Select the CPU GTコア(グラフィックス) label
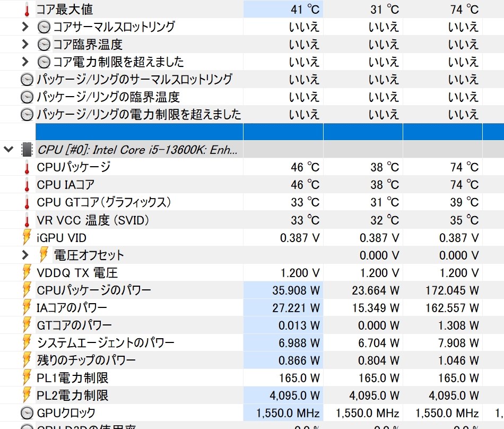The image size is (504, 429). pyautogui.click(x=104, y=202)
